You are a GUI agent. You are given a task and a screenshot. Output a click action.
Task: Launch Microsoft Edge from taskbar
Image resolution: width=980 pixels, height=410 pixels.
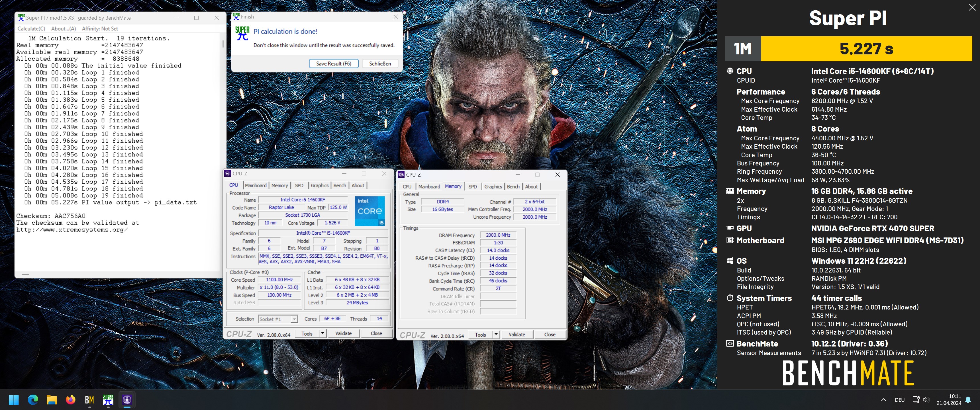click(33, 400)
